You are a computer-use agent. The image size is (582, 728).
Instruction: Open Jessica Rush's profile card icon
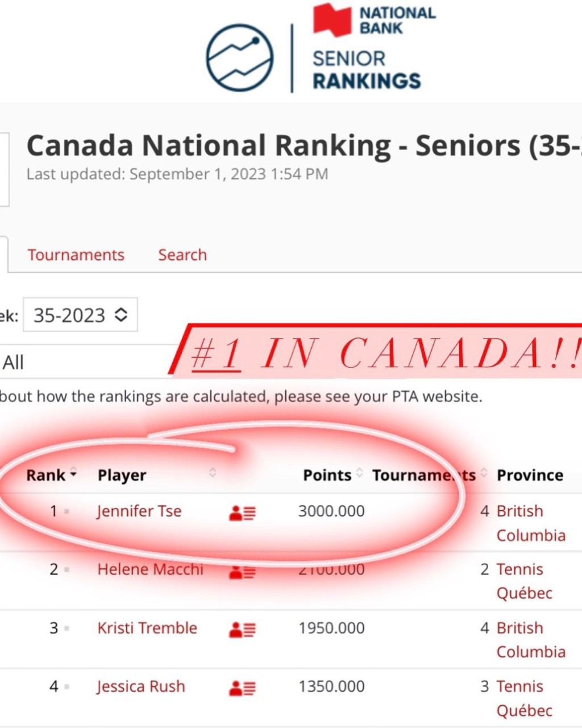[243, 688]
